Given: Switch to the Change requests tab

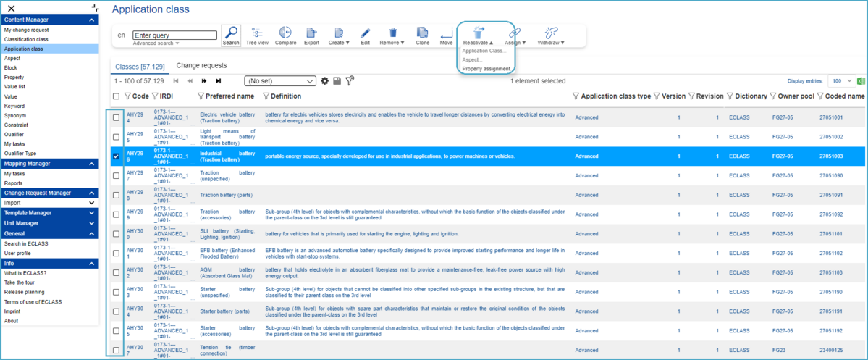Looking at the screenshot, I should [x=201, y=66].
